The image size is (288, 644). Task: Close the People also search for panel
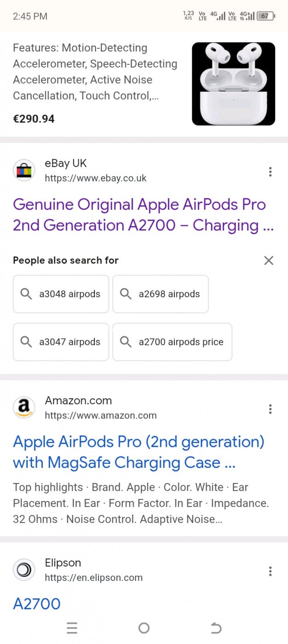click(269, 261)
